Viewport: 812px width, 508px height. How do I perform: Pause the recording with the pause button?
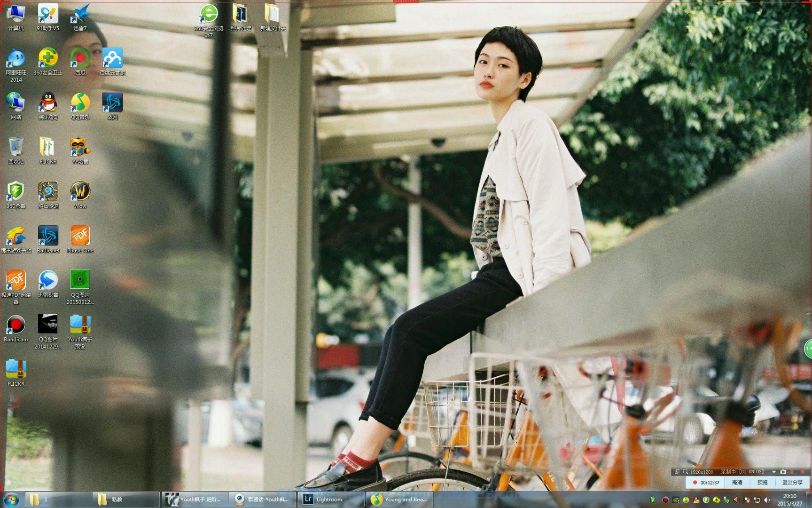coord(792,472)
